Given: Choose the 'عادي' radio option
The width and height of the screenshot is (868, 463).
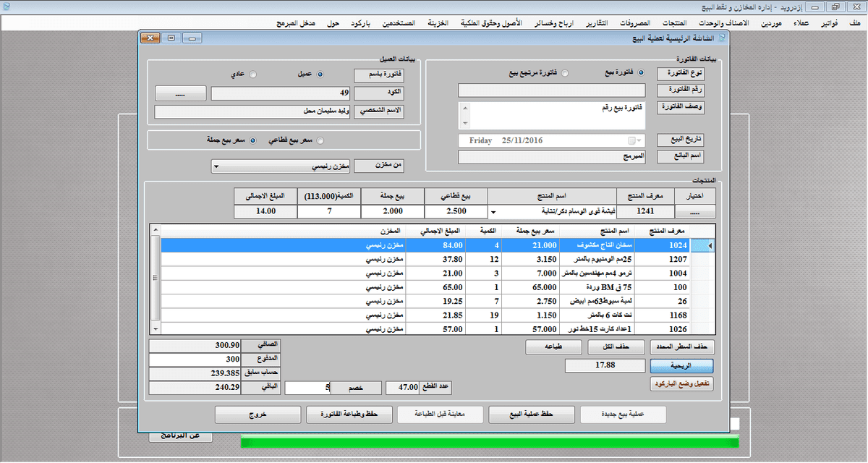Looking at the screenshot, I should click(x=252, y=75).
